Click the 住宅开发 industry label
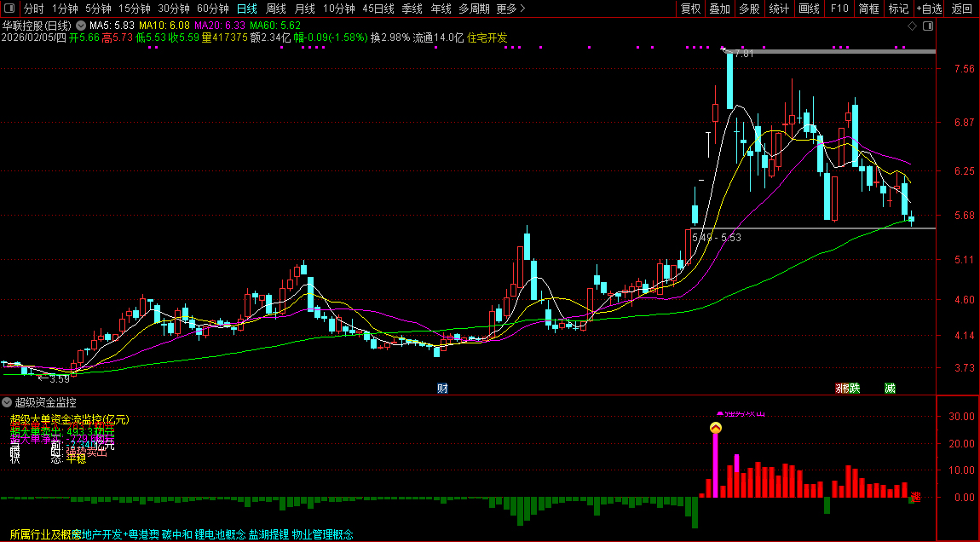The image size is (980, 542). tap(487, 37)
